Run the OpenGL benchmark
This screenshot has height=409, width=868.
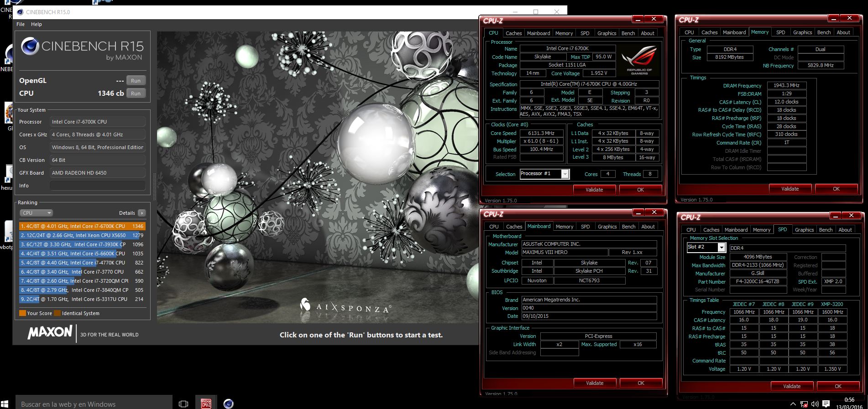click(x=136, y=81)
